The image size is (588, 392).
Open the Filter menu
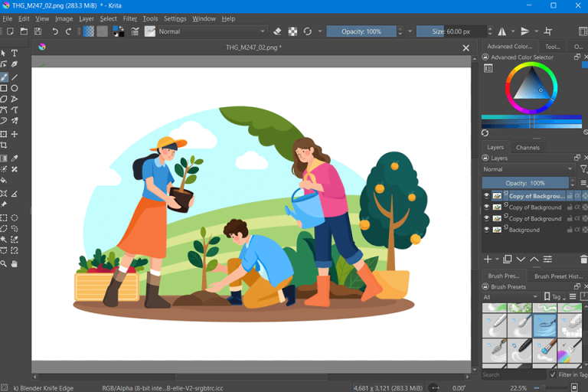pos(129,18)
